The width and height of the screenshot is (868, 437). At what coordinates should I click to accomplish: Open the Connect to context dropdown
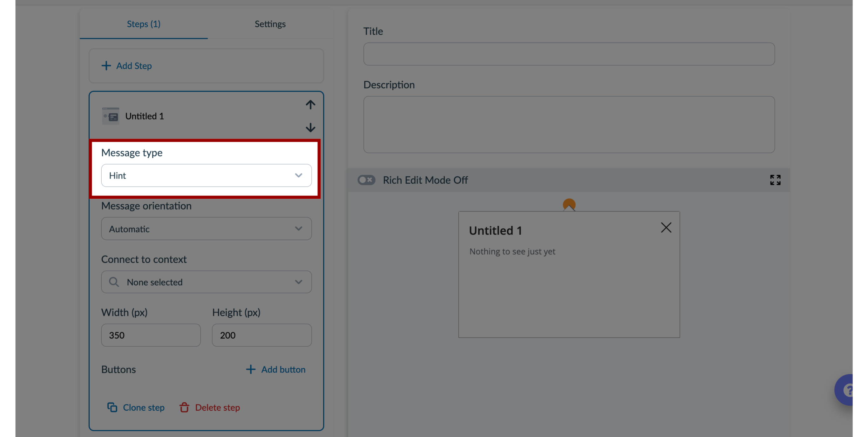(207, 282)
